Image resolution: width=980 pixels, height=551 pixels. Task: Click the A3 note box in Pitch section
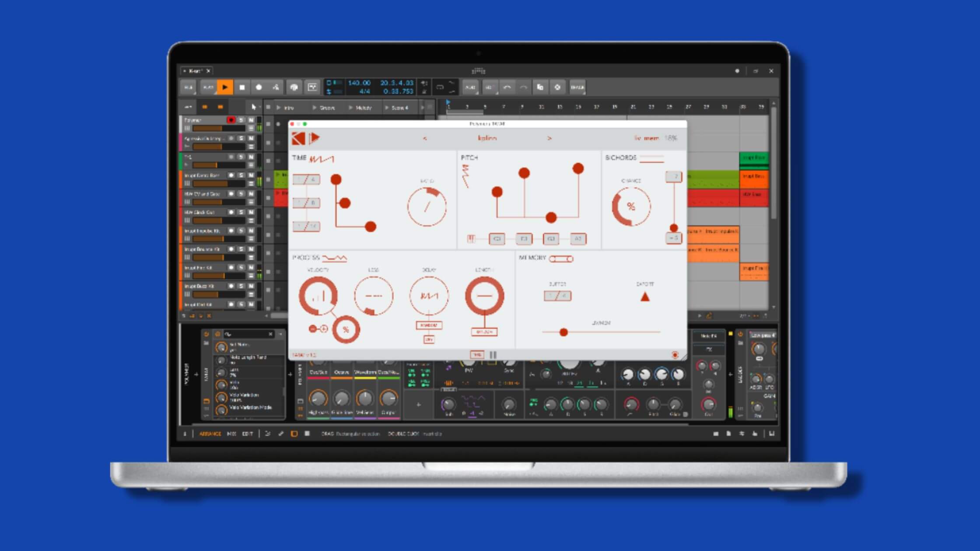coord(578,239)
